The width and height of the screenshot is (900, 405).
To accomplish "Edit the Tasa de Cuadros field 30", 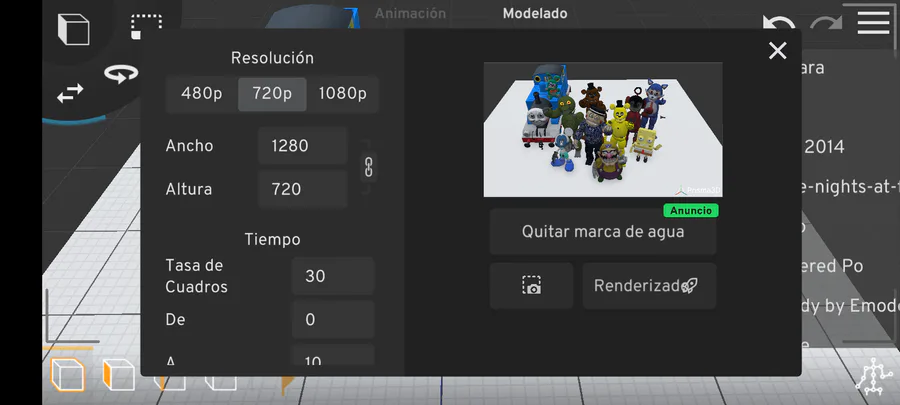I will [x=333, y=276].
